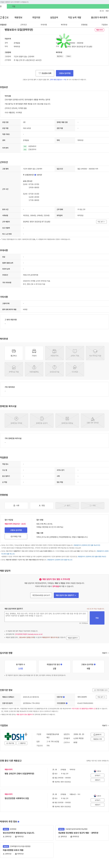Click the 고용24 site logo
The width and height of the screenshot is (109, 868).
click(4, 17)
